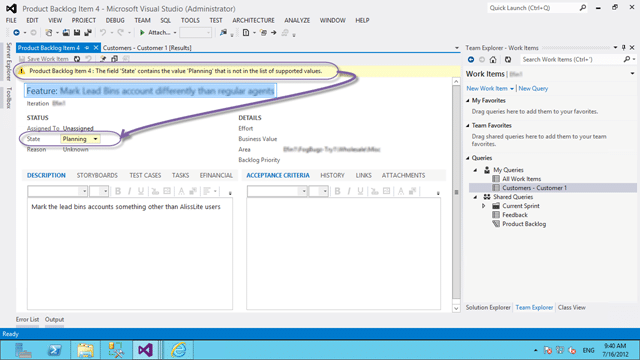Screen dimensions: 640x360
Task: Click the New Query link
Action: coord(533,89)
